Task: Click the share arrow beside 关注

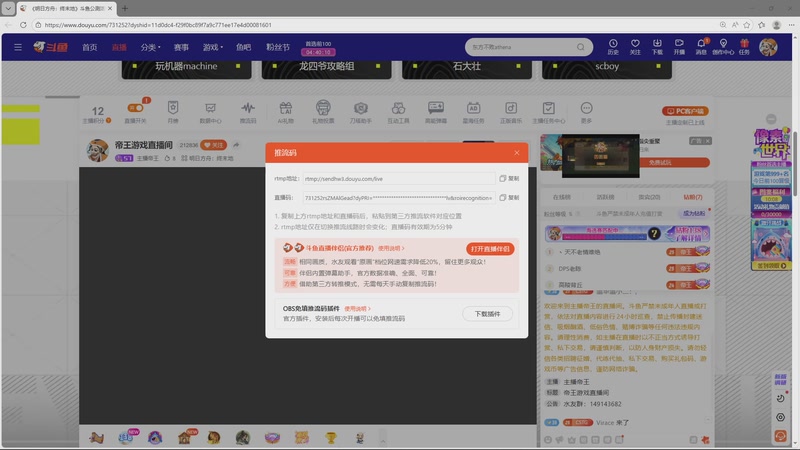Action: [x=236, y=145]
